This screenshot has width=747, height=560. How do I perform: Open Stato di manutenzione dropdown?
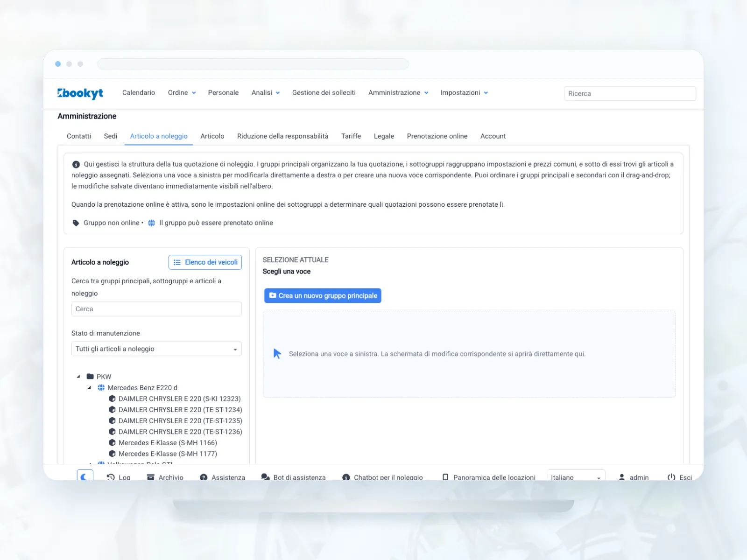[x=156, y=349]
